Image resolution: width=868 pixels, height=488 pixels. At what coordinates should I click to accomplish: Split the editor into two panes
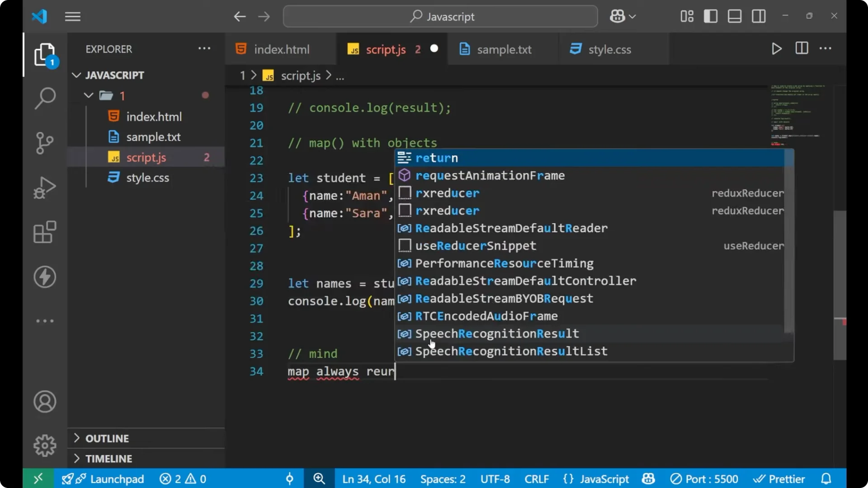(x=801, y=48)
